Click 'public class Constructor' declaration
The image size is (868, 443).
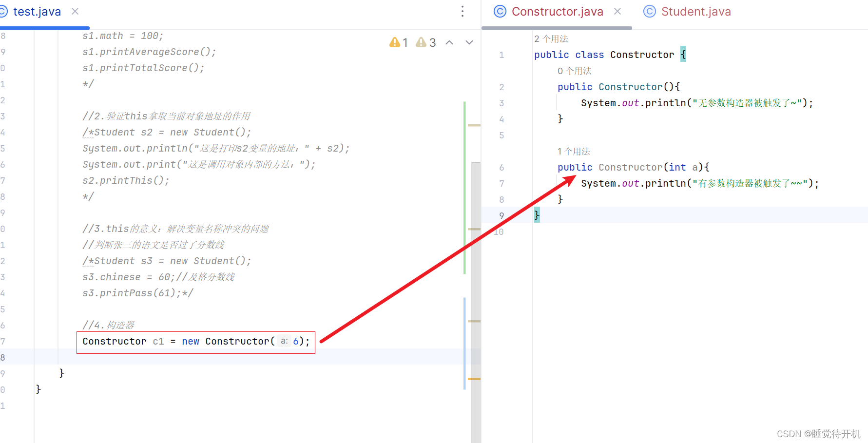tap(604, 55)
